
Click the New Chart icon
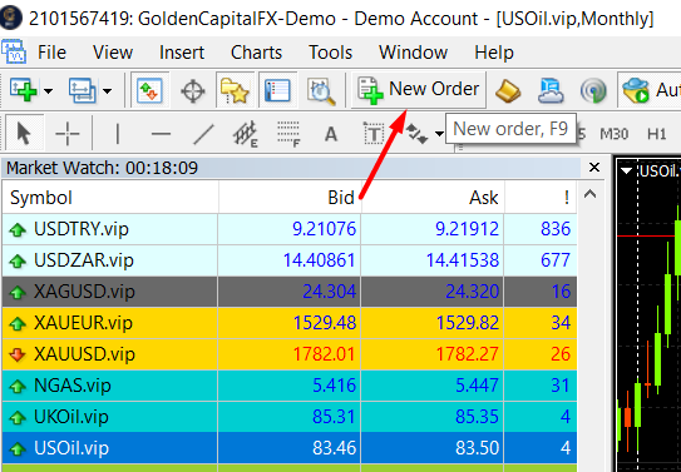click(23, 90)
